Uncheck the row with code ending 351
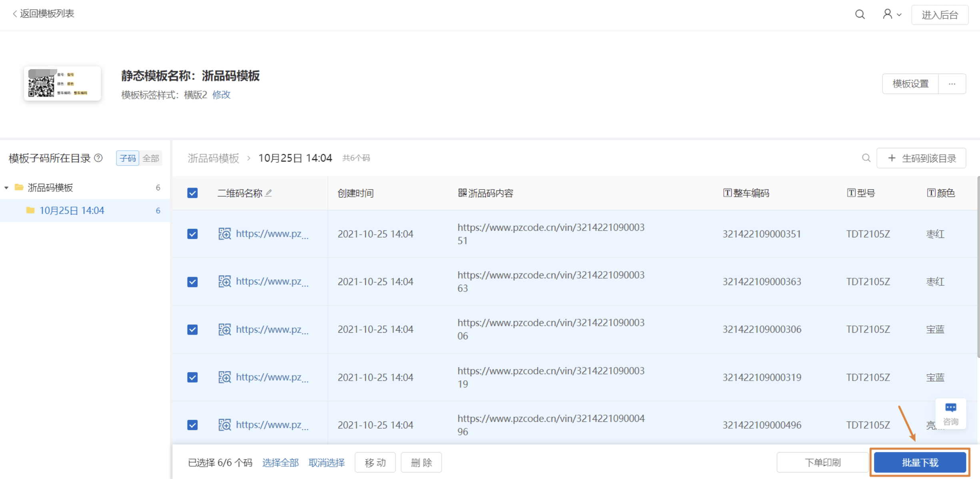The image size is (980, 479). tap(192, 234)
